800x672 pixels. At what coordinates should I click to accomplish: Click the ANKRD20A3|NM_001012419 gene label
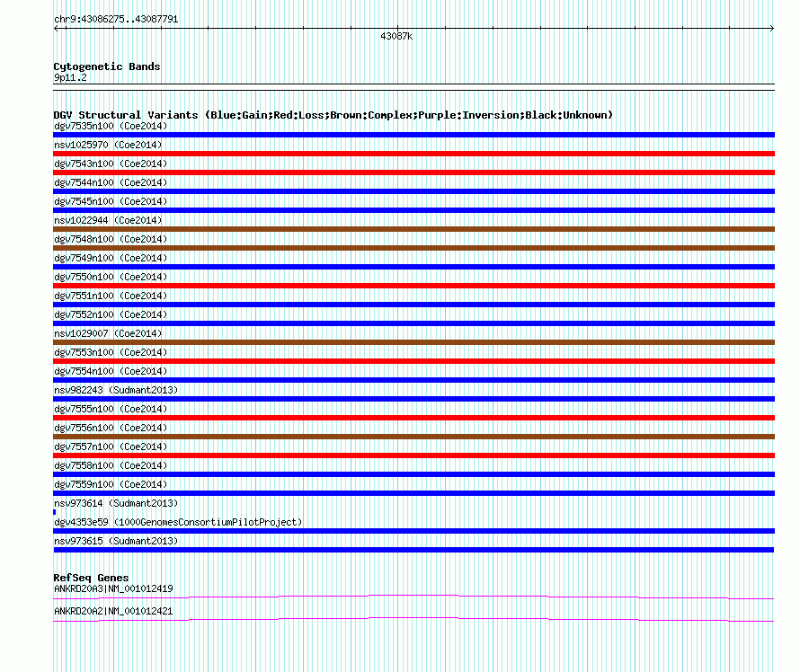[x=113, y=588]
